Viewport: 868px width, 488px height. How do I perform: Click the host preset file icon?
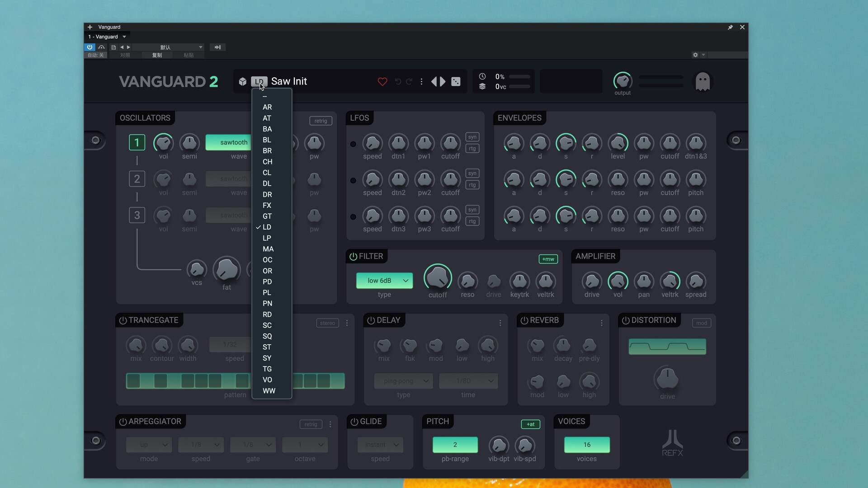tap(113, 47)
